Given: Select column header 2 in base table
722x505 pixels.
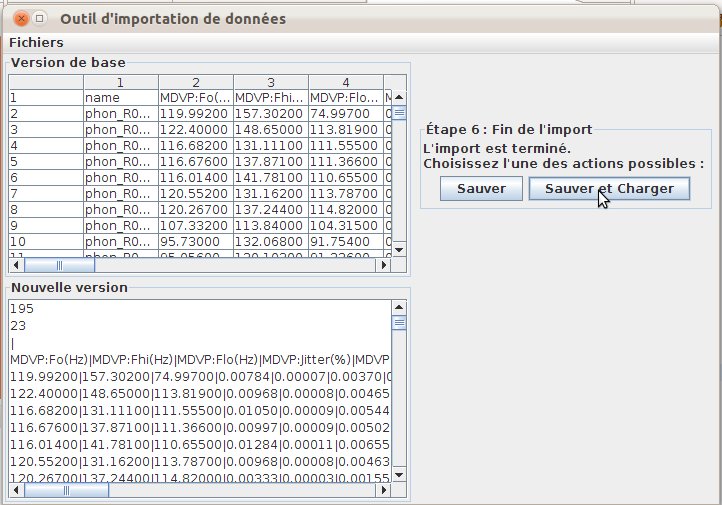Looking at the screenshot, I should (x=196, y=82).
